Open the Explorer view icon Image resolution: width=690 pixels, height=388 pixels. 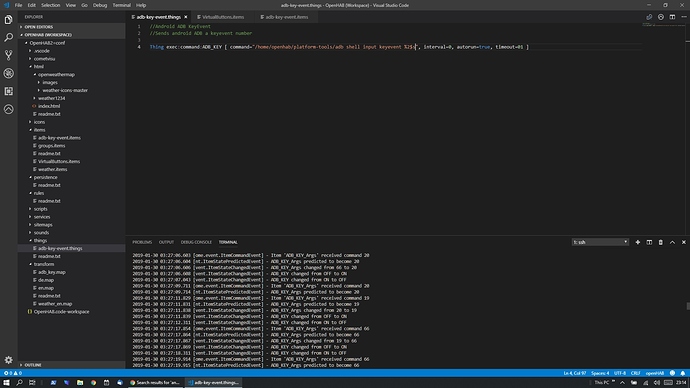coord(8,20)
